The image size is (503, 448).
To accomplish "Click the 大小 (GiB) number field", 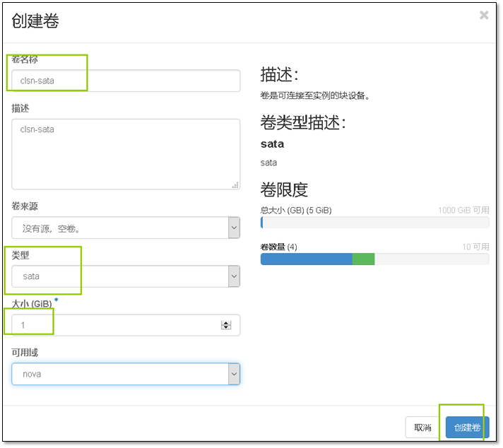I will [x=126, y=325].
